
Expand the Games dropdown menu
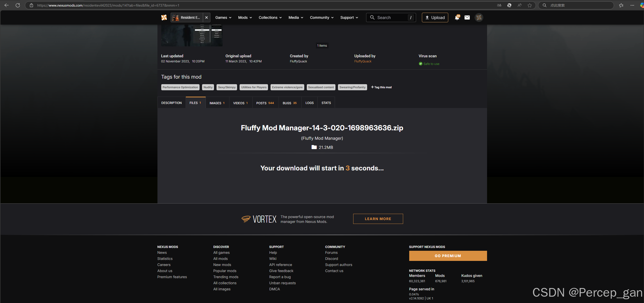223,17
